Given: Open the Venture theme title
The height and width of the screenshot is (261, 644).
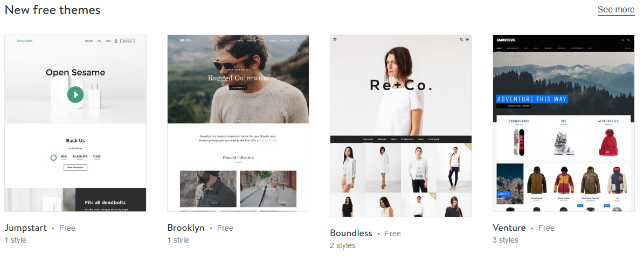Looking at the screenshot, I should (509, 228).
